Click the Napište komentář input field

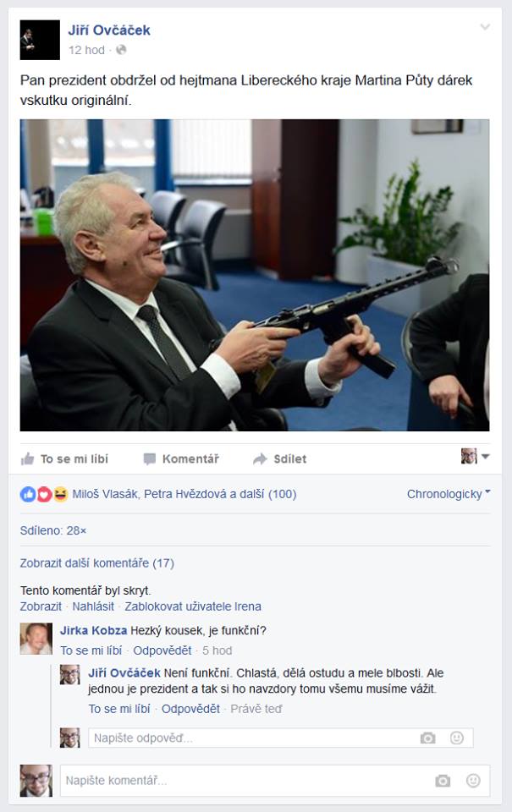275,781
